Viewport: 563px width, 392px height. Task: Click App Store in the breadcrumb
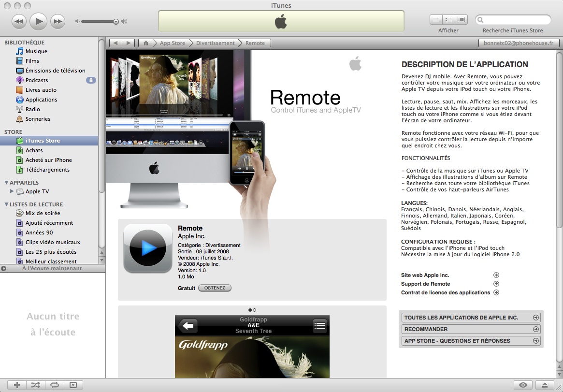[x=173, y=43]
